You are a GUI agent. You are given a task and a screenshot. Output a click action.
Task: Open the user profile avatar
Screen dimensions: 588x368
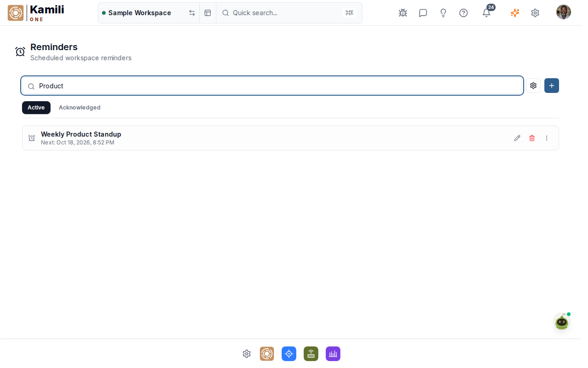pyautogui.click(x=564, y=12)
